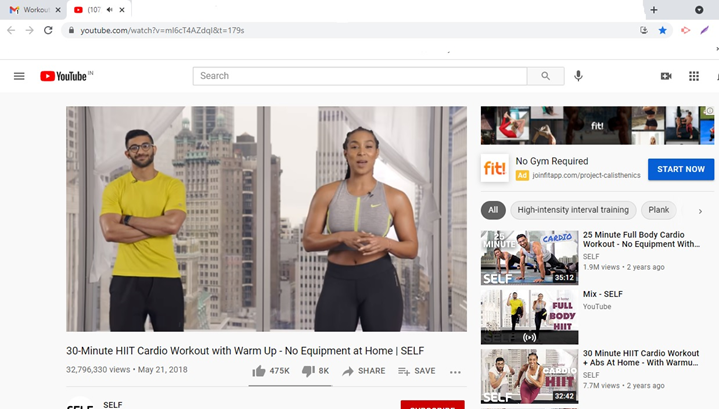Screen dimensions: 719x409
Task: Click the address bar URL
Action: click(x=162, y=30)
